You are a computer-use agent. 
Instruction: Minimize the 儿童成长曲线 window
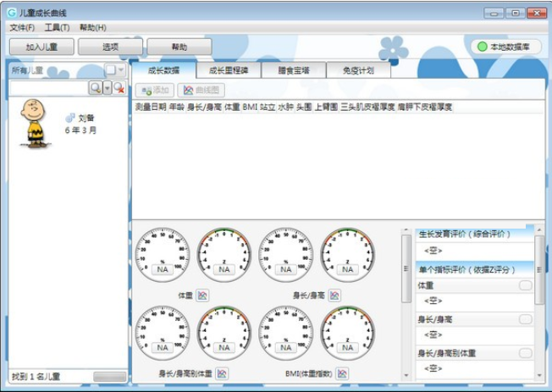pos(494,14)
